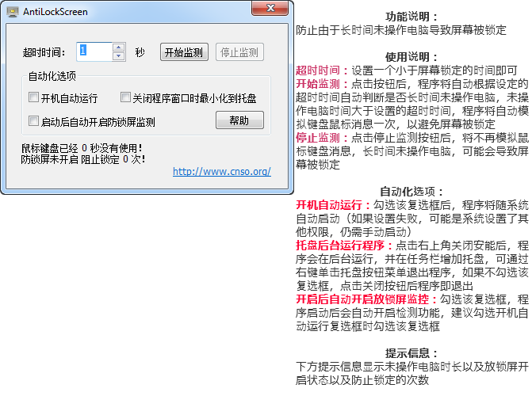Click the red 托盘后台运行程序： term
The image size is (532, 396).
(x=345, y=246)
